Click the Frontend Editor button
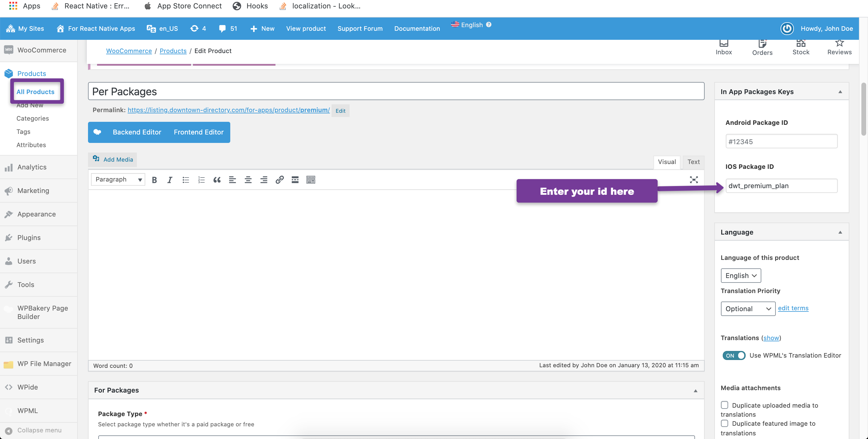Viewport: 868px width, 439px height. pos(199,132)
